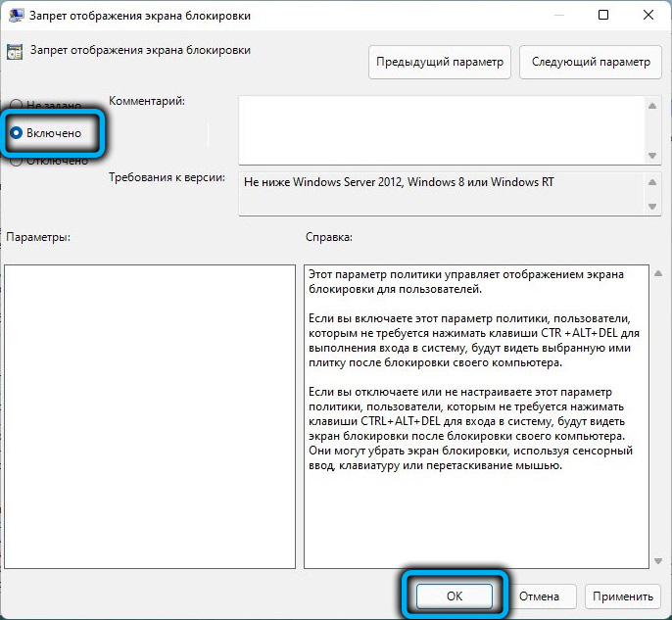
Task: Confirm the settings with OK
Action: (x=454, y=596)
